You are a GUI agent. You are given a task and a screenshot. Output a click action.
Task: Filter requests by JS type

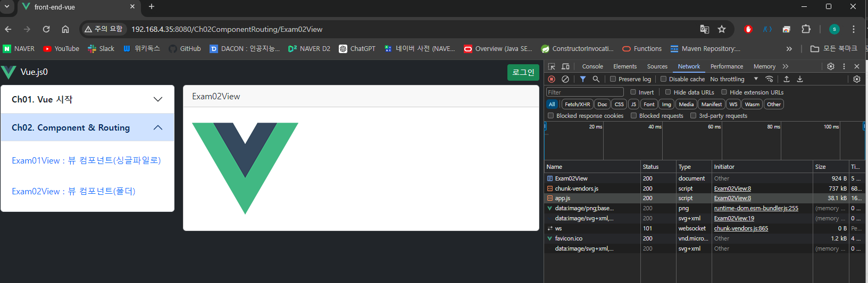point(633,104)
